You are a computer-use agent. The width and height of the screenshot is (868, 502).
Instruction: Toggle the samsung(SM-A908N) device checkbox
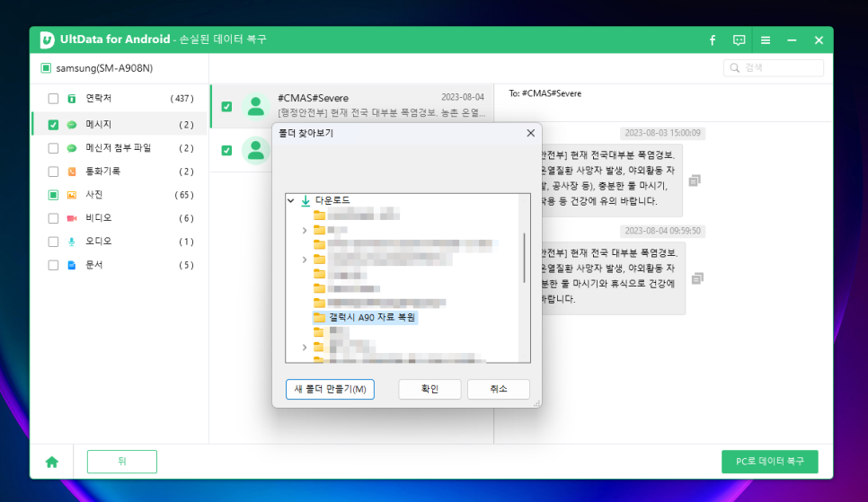click(46, 68)
